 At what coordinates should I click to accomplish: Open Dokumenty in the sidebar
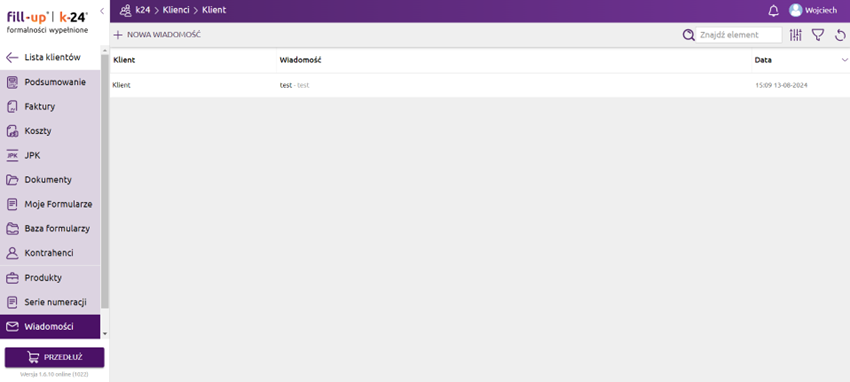tap(50, 180)
